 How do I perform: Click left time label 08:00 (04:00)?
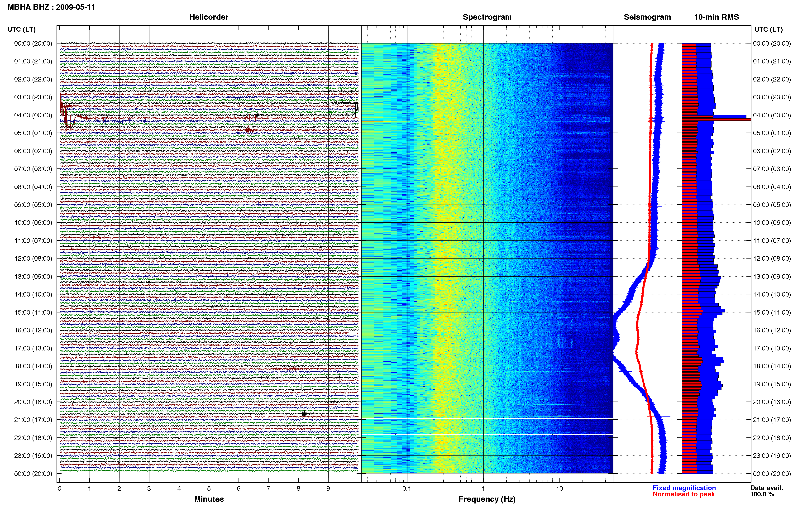click(x=33, y=187)
